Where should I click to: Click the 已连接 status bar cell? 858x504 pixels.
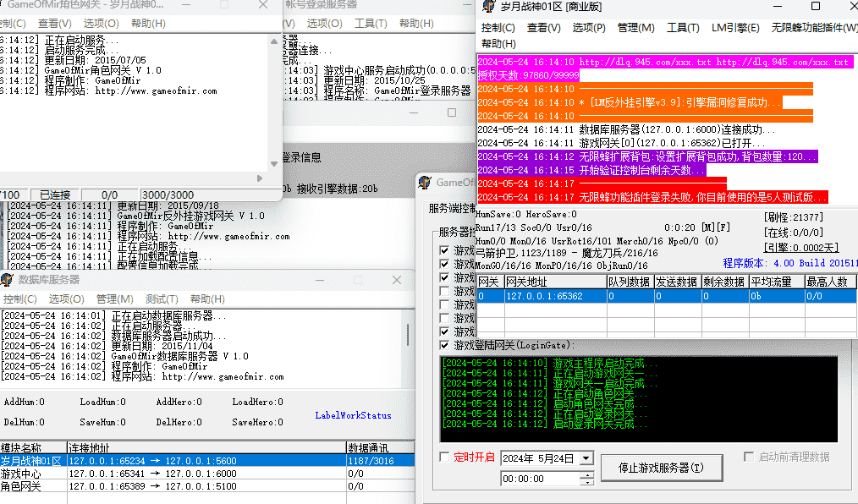click(55, 195)
